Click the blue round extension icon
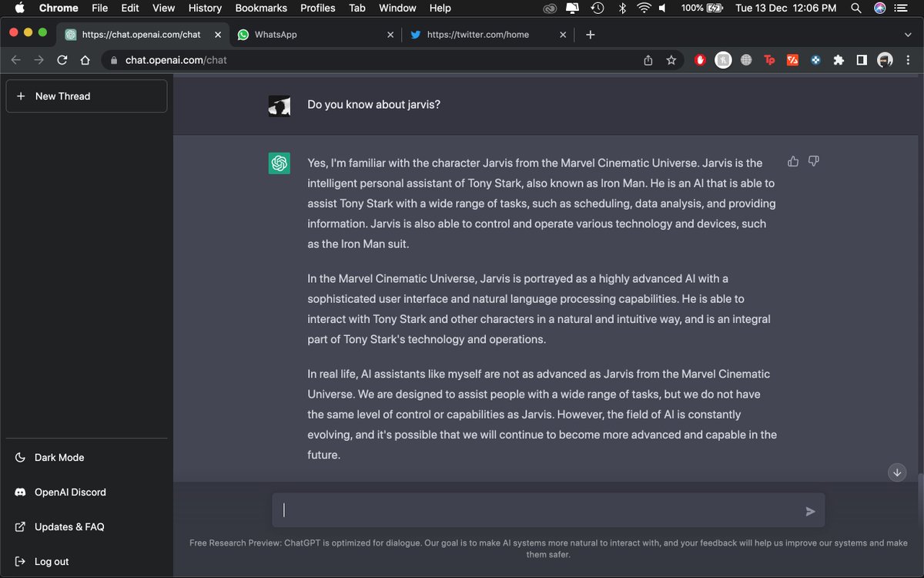 pos(815,59)
